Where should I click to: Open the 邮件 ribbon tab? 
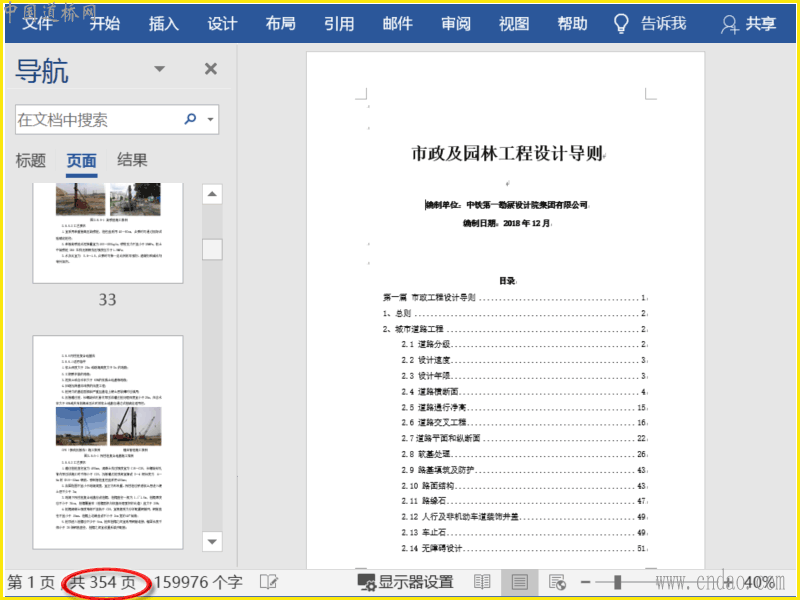coord(397,23)
